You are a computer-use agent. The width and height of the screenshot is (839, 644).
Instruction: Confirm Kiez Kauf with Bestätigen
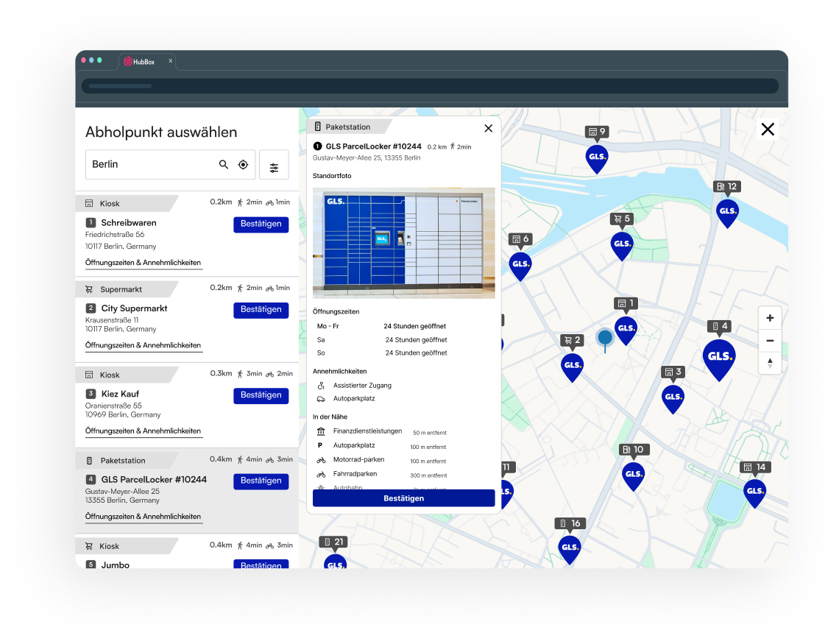click(x=261, y=395)
